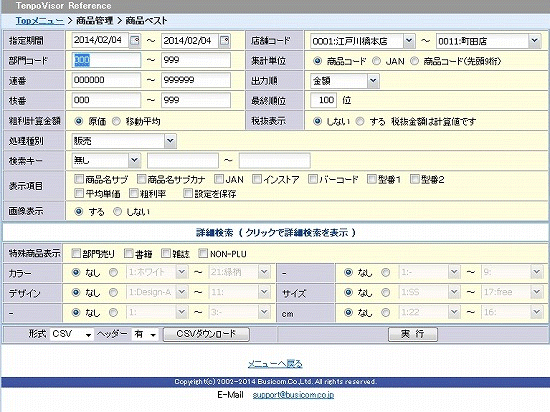This screenshot has width=550, height=412.
Task: Check the JAN display item checkbox
Action: click(x=219, y=180)
